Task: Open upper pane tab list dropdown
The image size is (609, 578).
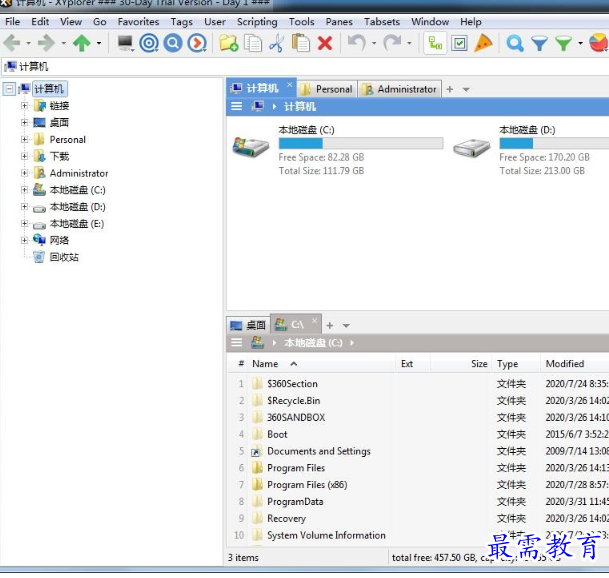Action: [466, 90]
